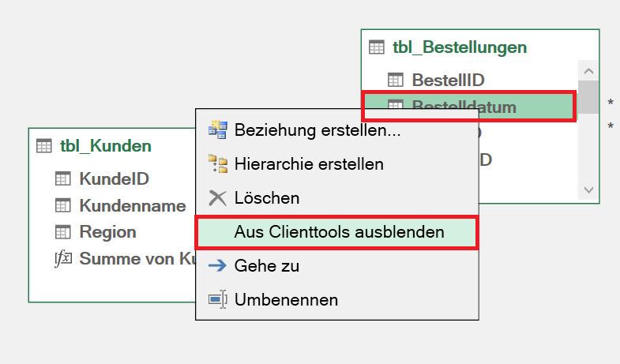Click the Hierarchie erstellen folder icon

pyautogui.click(x=218, y=164)
